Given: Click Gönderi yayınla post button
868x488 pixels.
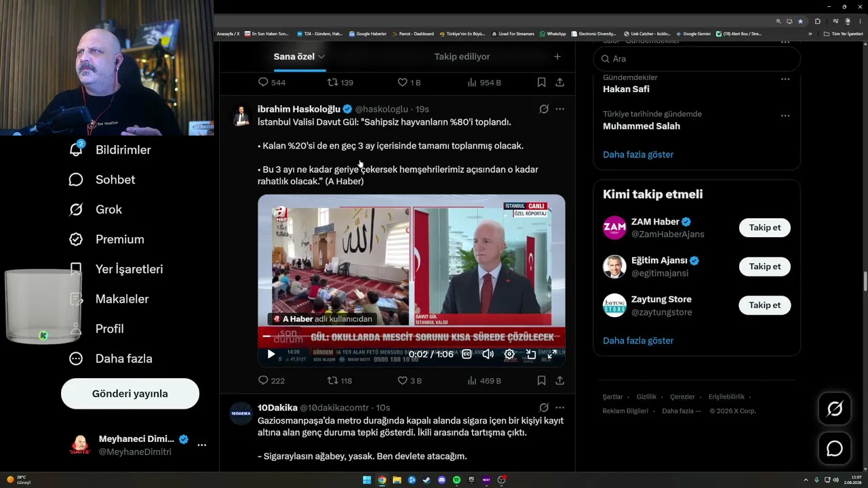Looking at the screenshot, I should pyautogui.click(x=130, y=394).
